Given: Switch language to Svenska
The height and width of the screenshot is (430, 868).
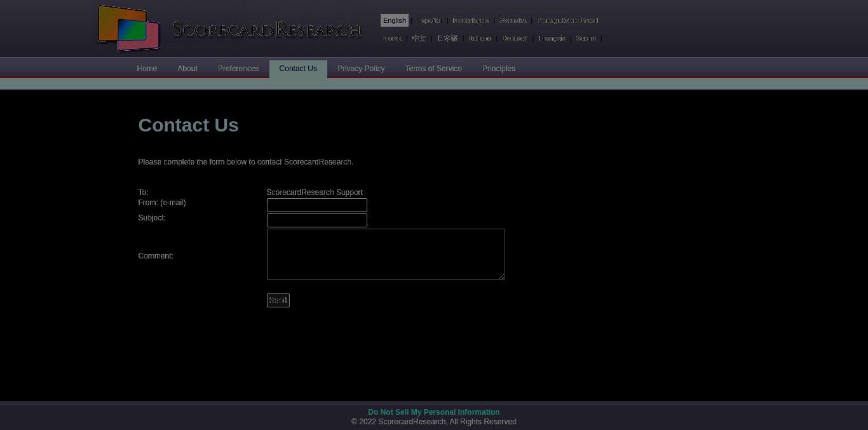Looking at the screenshot, I should (x=513, y=20).
